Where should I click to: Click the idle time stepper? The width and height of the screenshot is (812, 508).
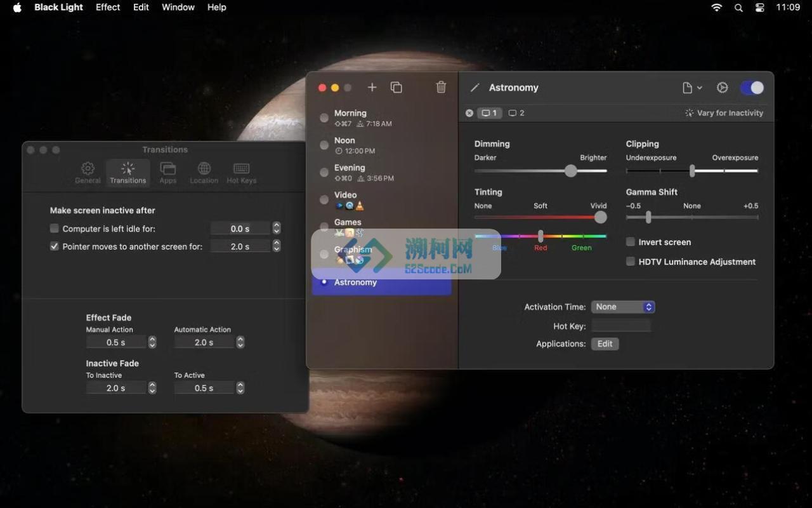point(277,228)
